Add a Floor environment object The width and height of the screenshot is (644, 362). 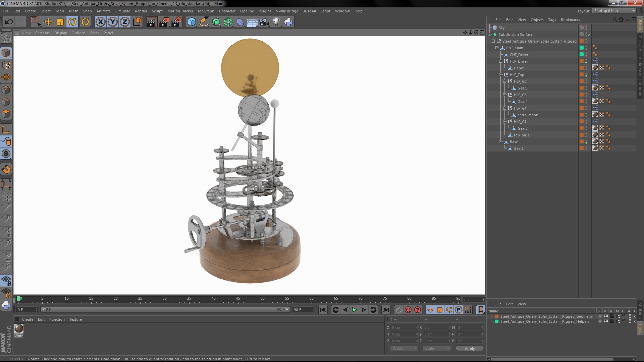click(252, 22)
